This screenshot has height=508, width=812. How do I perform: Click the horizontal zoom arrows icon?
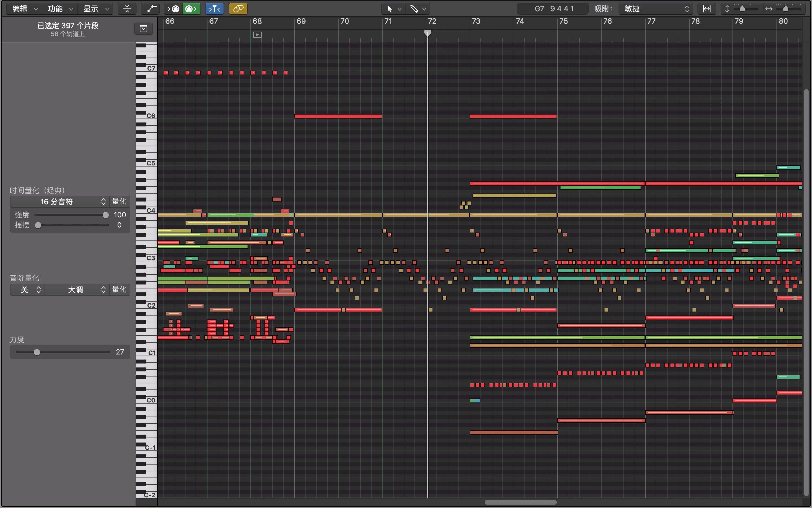pos(769,9)
